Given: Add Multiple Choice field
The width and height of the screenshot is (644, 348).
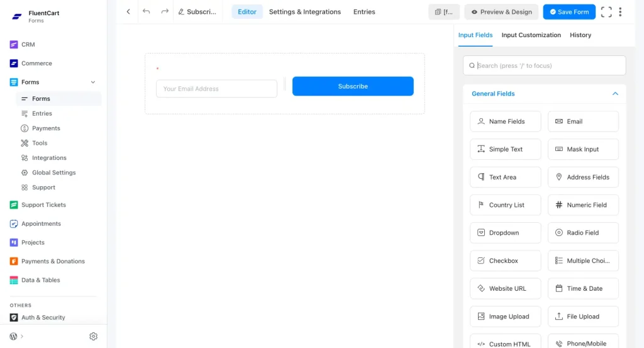Looking at the screenshot, I should (x=583, y=261).
